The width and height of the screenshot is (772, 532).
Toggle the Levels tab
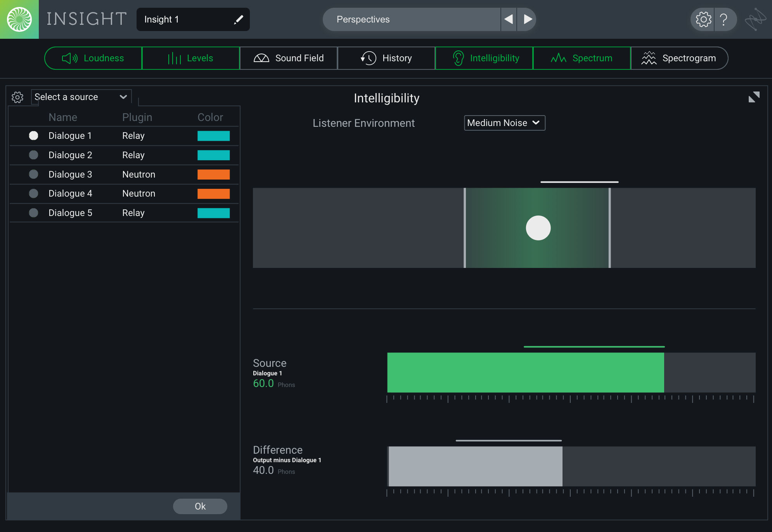tap(191, 58)
